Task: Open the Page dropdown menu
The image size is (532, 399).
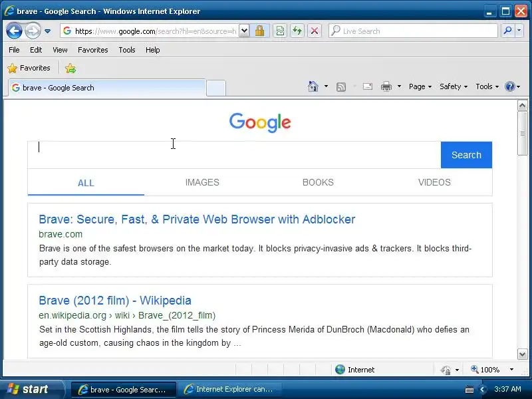Action: (420, 86)
